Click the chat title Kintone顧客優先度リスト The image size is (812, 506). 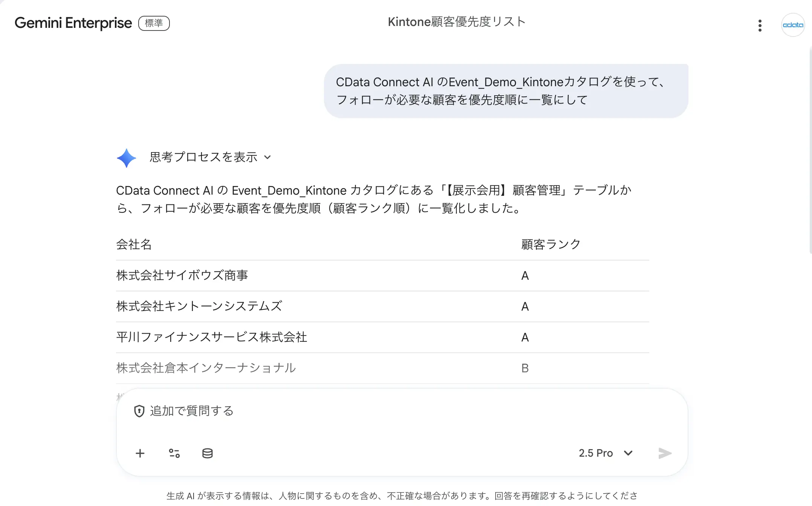[x=456, y=22]
